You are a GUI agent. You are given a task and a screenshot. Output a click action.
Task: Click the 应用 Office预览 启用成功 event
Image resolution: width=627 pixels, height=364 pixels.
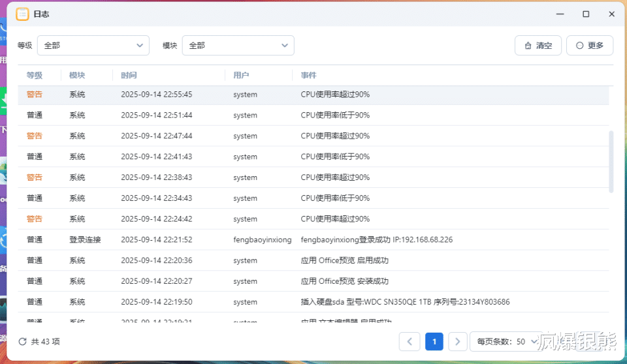(x=344, y=260)
